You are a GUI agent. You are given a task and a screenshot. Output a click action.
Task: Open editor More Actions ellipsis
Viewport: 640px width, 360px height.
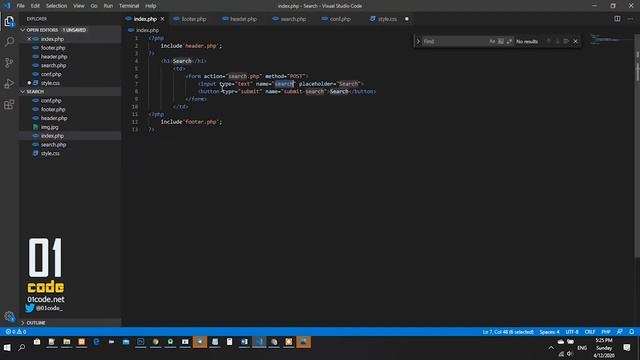(x=630, y=19)
